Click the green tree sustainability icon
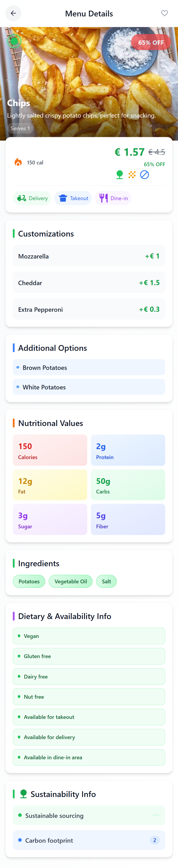This screenshot has width=178, height=868. (x=119, y=175)
